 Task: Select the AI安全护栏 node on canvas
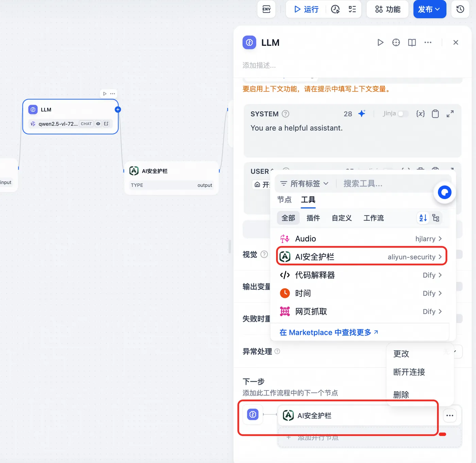pos(171,178)
